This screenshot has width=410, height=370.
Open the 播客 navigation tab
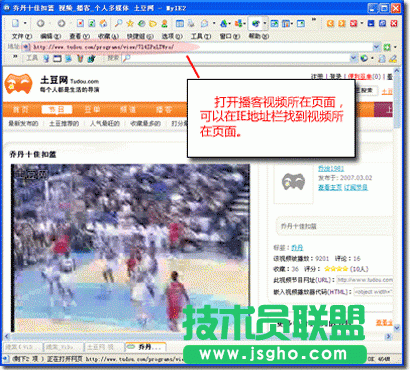coord(164,109)
